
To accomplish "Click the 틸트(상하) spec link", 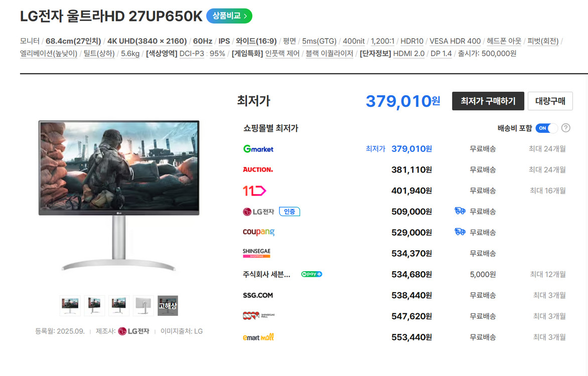I will coord(99,54).
